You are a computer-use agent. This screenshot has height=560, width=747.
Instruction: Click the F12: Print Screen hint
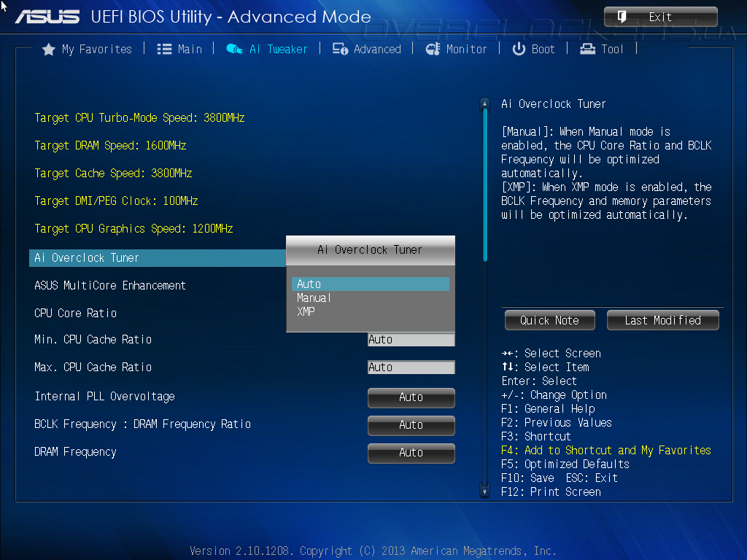click(551, 492)
